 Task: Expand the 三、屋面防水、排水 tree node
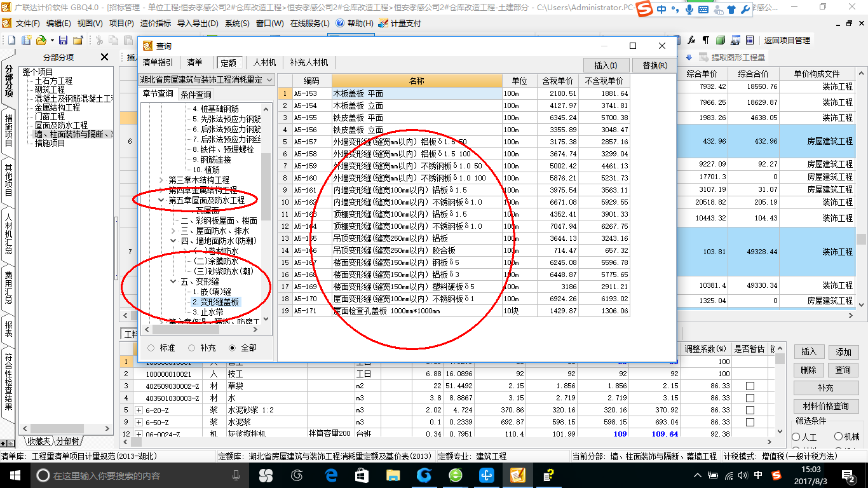coord(173,231)
